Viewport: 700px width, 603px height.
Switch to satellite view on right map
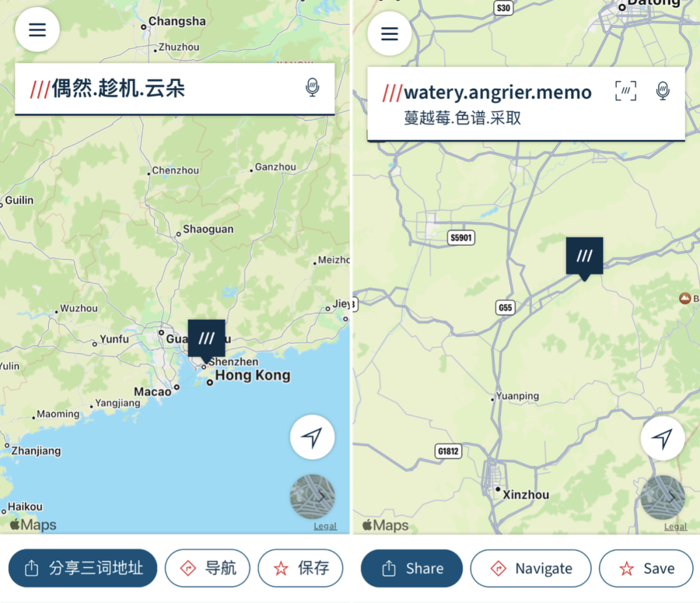(x=663, y=497)
